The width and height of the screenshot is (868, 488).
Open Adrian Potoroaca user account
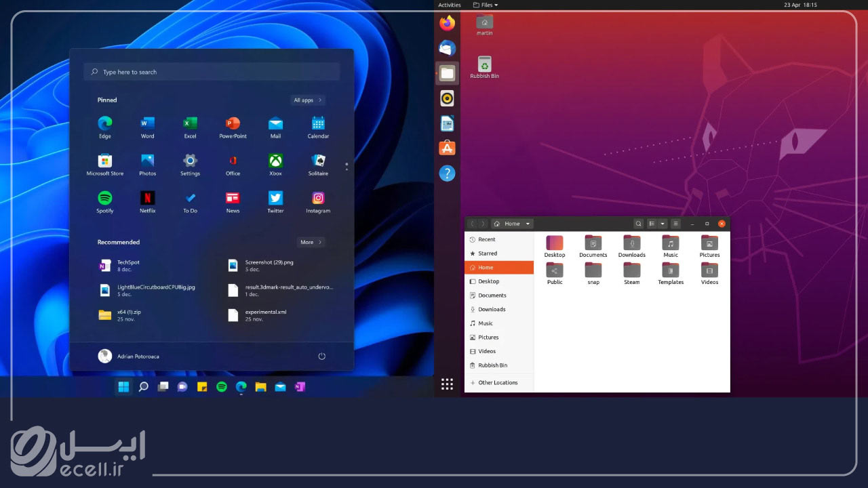[x=129, y=356]
